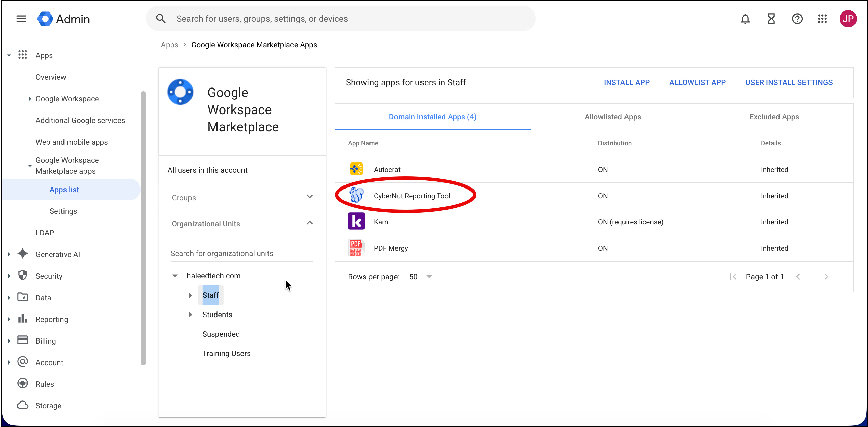This screenshot has width=868, height=427.
Task: Open the CyberNut Reporting Tool app
Action: point(412,196)
